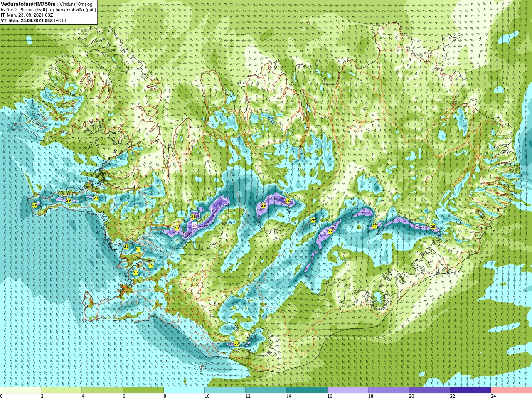Image resolution: width=532 pixels, height=399 pixels.
Task: Click the legend tick value 8
Action: pyautogui.click(x=165, y=396)
